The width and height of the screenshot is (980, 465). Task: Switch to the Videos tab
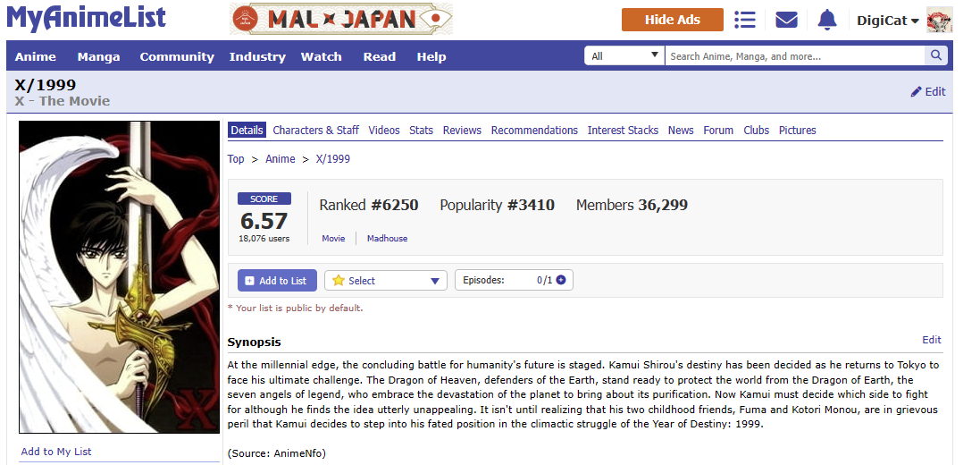[384, 131]
